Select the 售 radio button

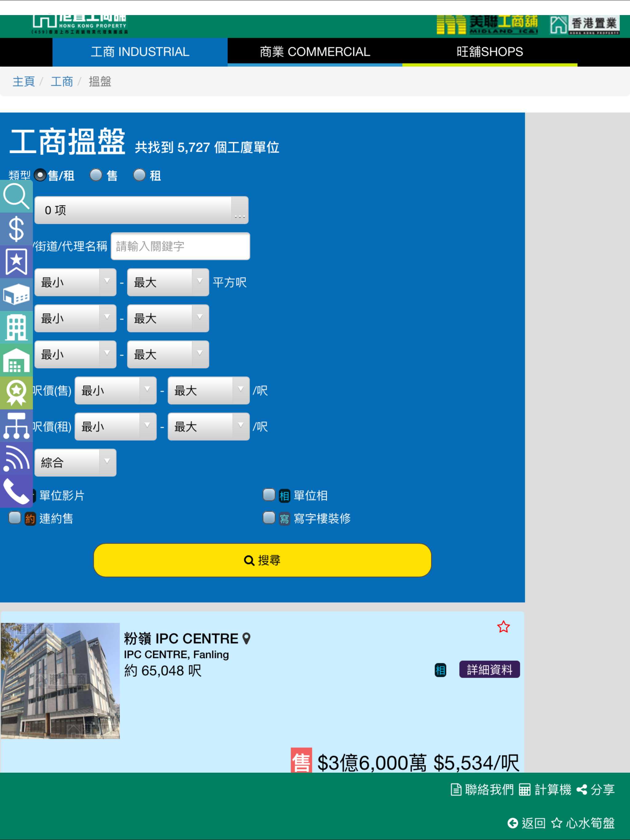point(96,175)
